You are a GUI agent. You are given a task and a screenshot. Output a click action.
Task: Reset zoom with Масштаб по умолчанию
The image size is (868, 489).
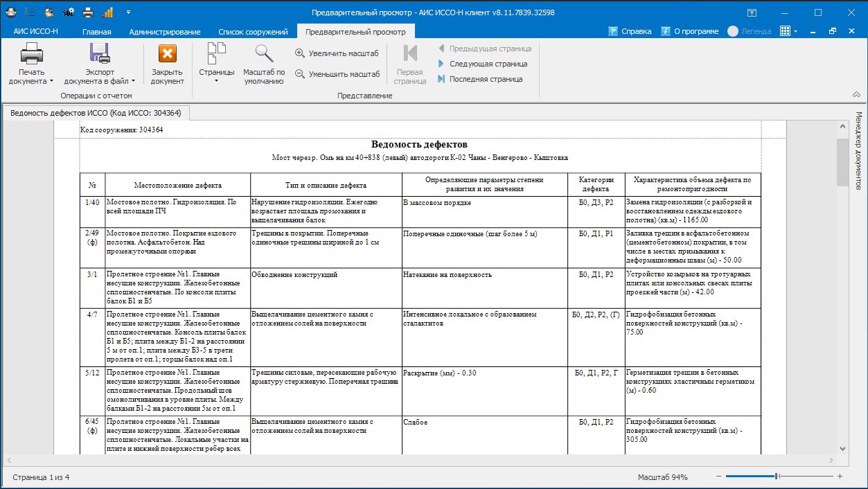click(264, 64)
